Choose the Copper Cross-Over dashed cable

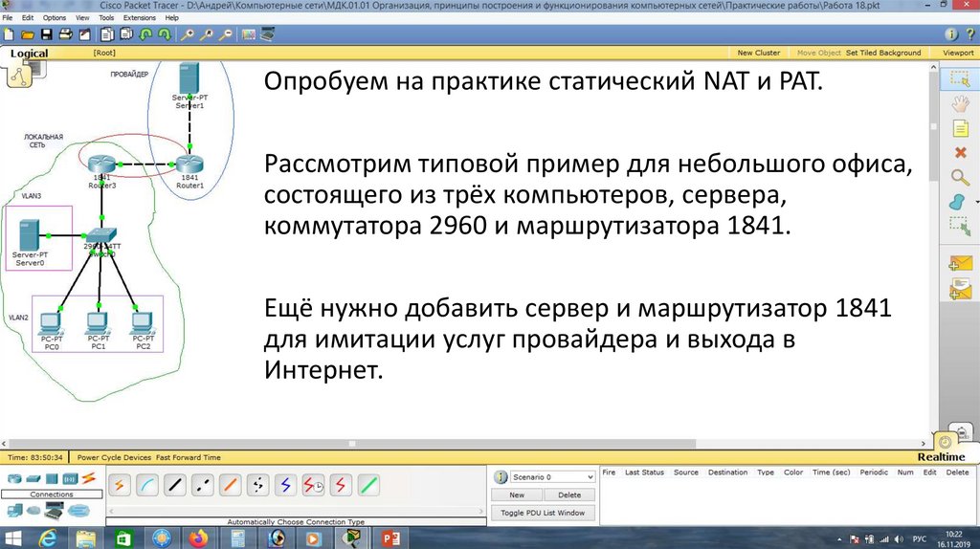tap(203, 485)
